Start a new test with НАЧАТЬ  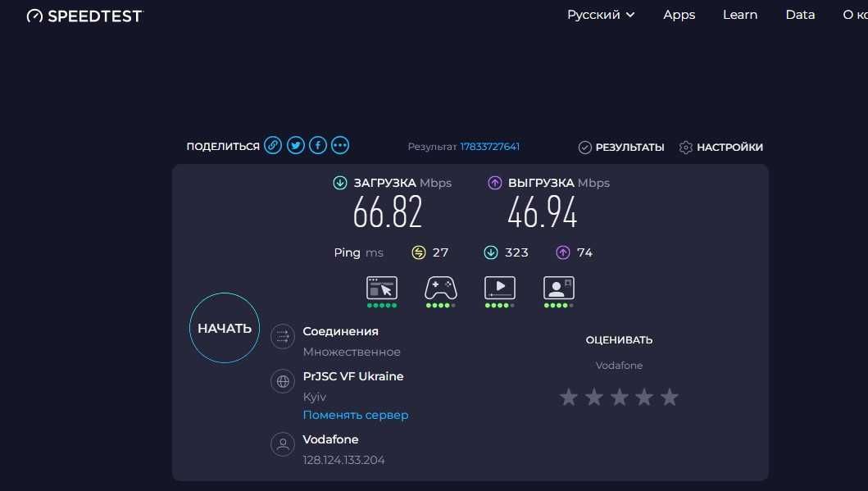[225, 328]
